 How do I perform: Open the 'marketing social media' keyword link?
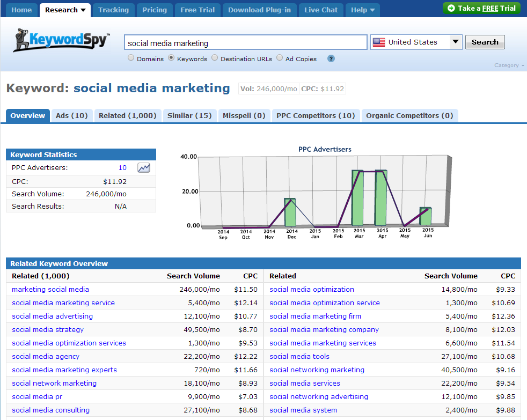tap(50, 289)
